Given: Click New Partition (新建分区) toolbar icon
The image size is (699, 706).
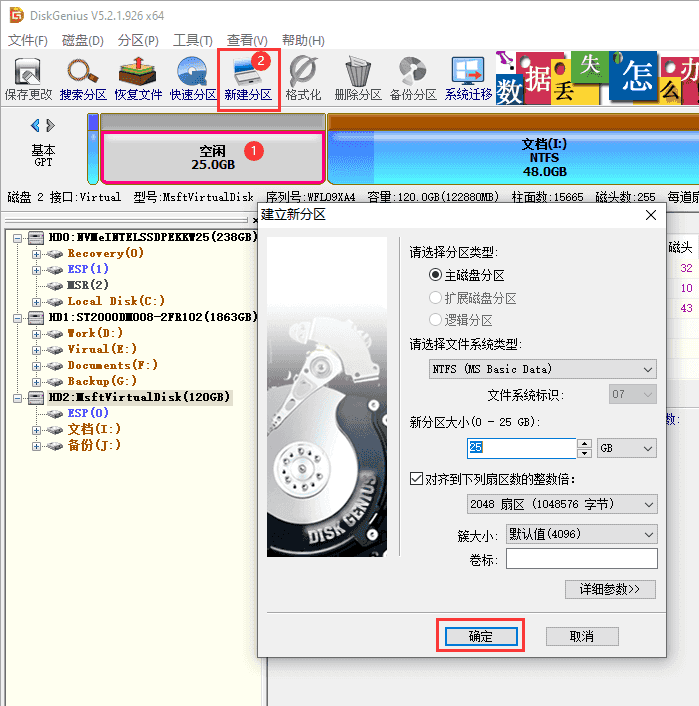Looking at the screenshot, I should (248, 78).
